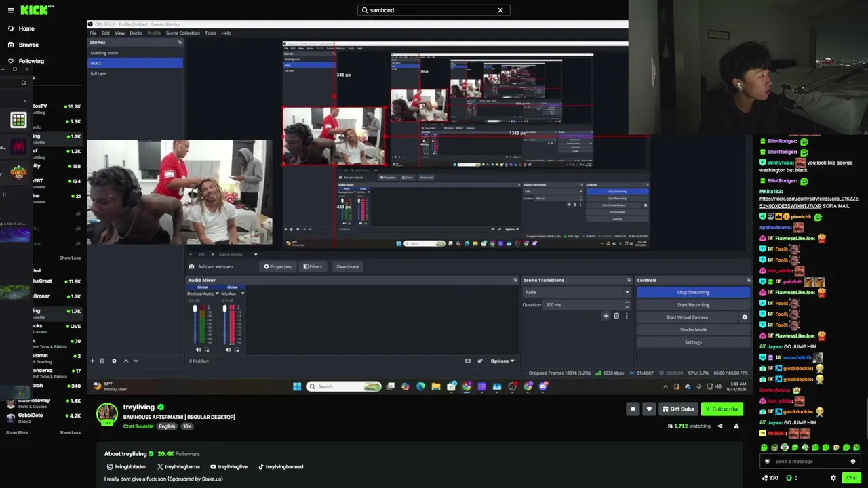Click the Start Recording button
Image resolution: width=868 pixels, height=488 pixels.
[693, 305]
